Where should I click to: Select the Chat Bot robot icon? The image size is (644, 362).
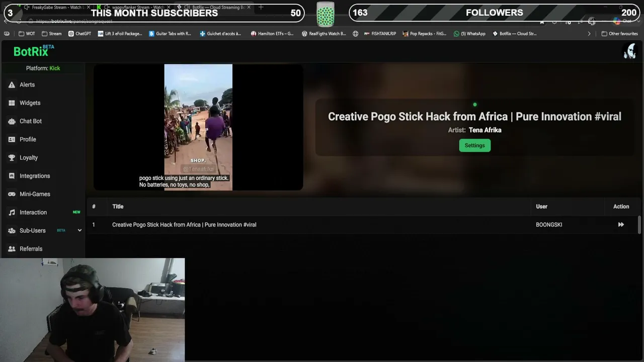[12, 121]
